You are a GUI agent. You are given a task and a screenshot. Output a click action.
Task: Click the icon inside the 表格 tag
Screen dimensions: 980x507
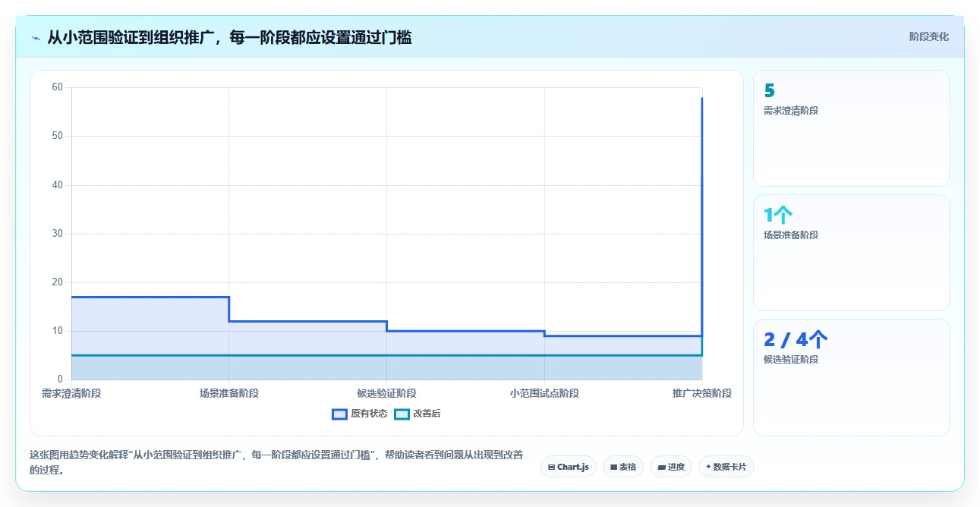[613, 468]
